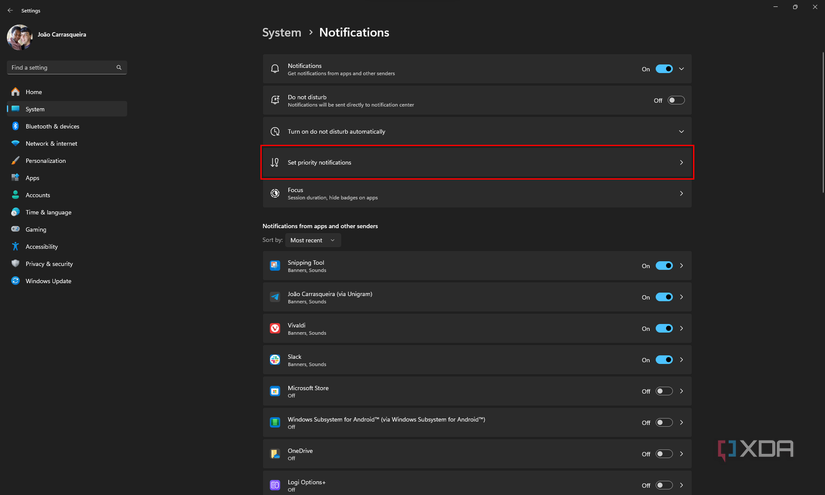Click the Do not disturb bell icon
This screenshot has width=825, height=495.
click(x=275, y=100)
